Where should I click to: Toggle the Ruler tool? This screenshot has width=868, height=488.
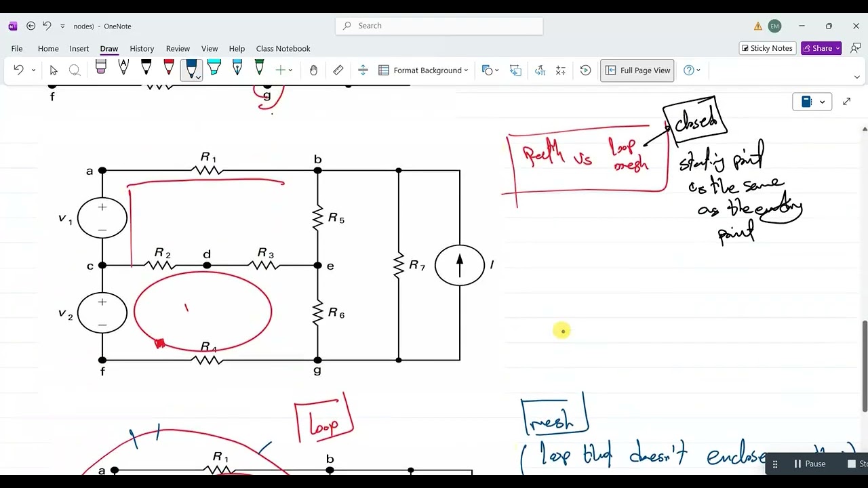click(x=338, y=70)
